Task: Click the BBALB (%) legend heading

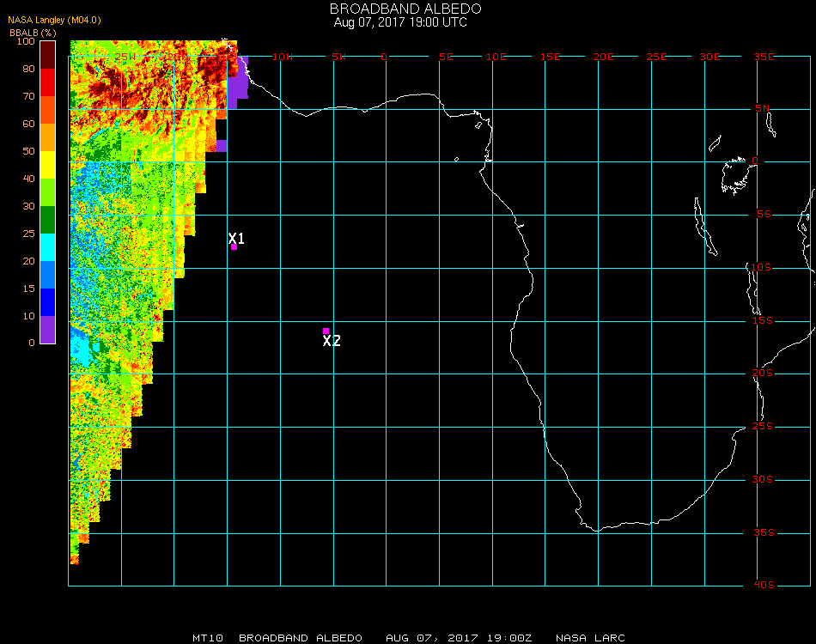Action: pyautogui.click(x=33, y=32)
